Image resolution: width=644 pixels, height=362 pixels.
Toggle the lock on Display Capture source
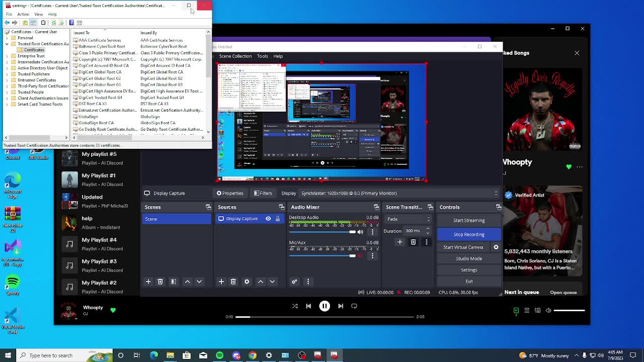click(x=277, y=219)
